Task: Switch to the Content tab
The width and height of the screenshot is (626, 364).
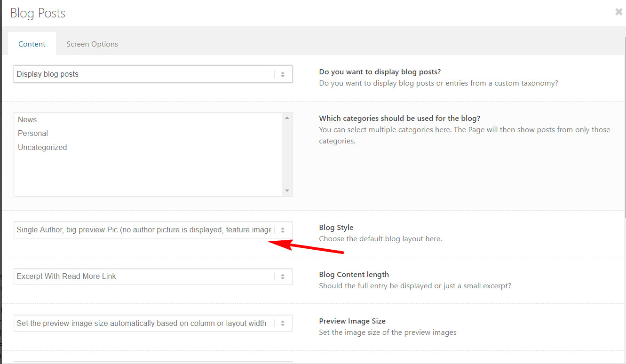Action: (32, 44)
